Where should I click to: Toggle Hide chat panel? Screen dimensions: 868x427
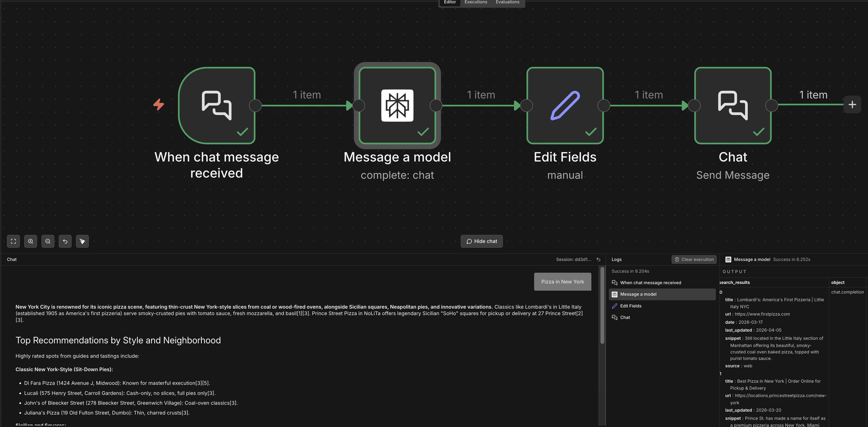(481, 241)
